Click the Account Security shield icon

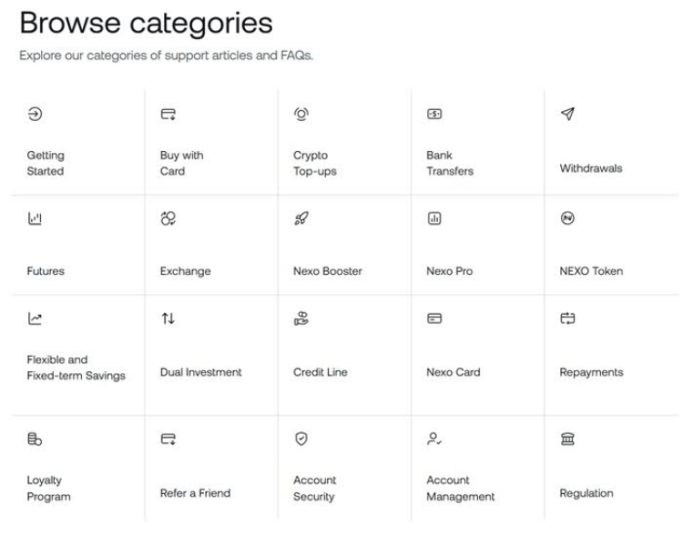(301, 438)
